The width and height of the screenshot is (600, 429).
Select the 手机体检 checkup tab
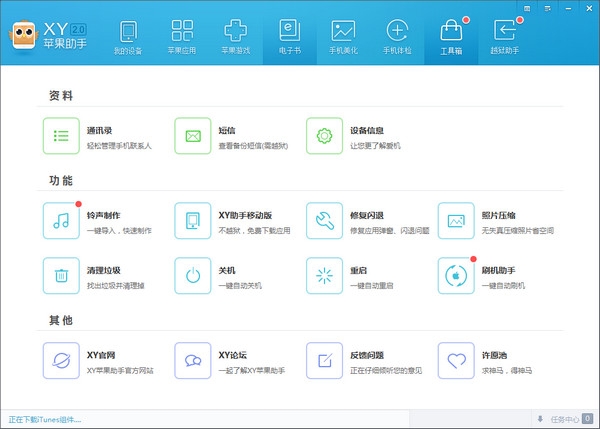click(x=397, y=38)
